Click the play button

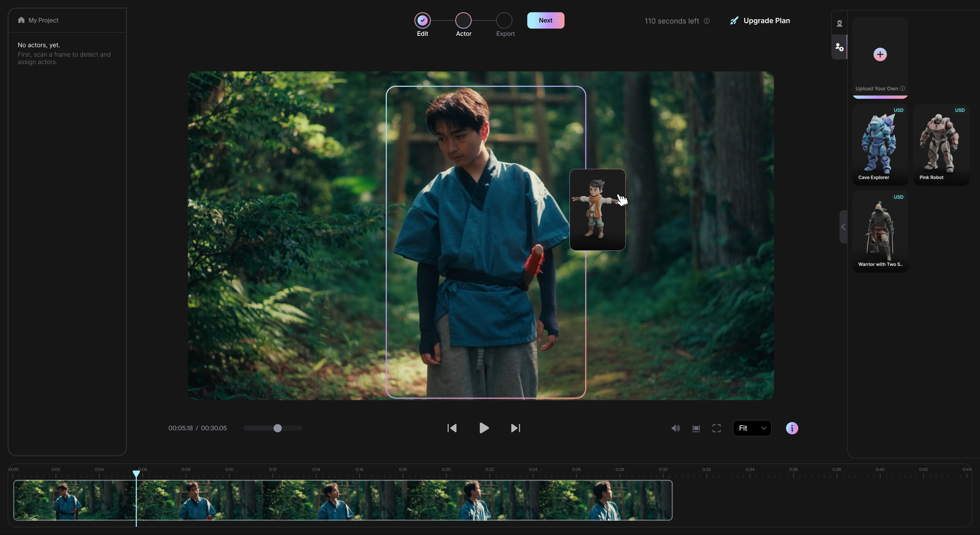tap(484, 428)
